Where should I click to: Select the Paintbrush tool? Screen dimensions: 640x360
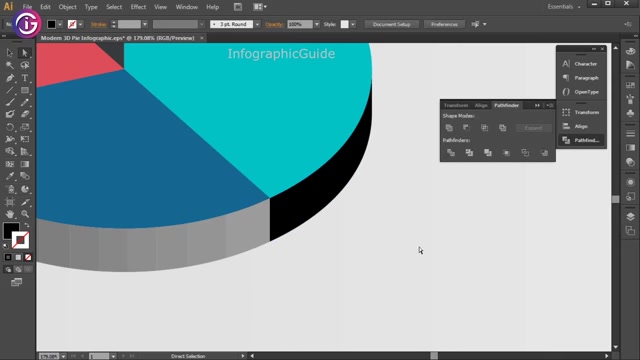9,102
